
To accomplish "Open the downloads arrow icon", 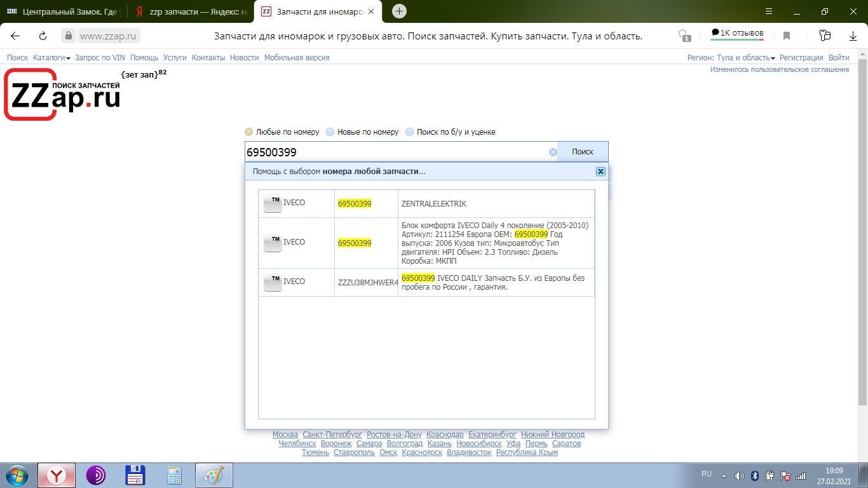I will (x=853, y=36).
